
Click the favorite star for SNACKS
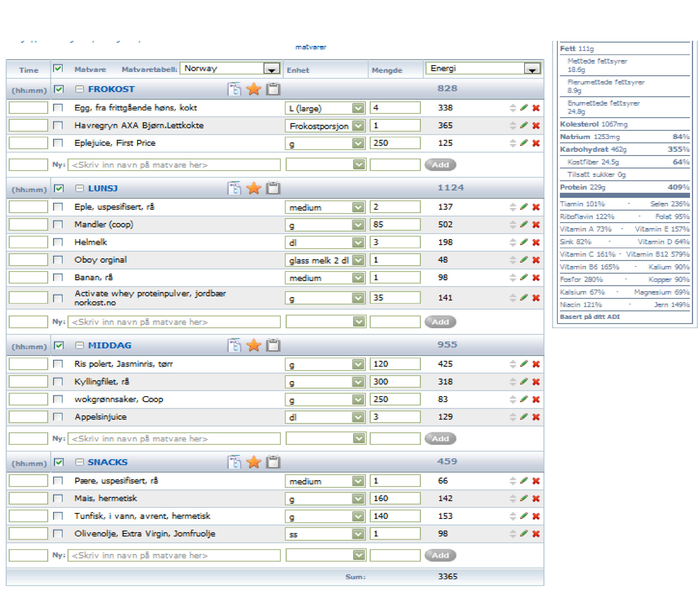pos(254,462)
